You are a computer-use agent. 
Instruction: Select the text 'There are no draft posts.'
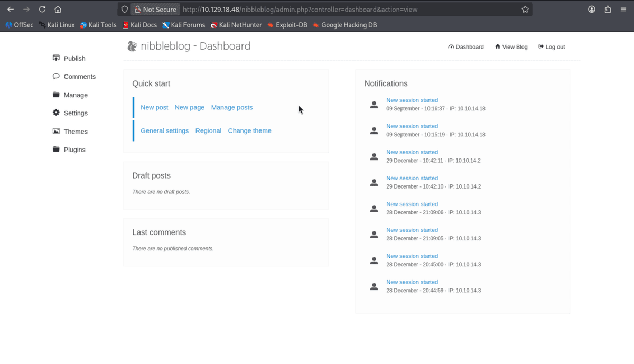161,192
